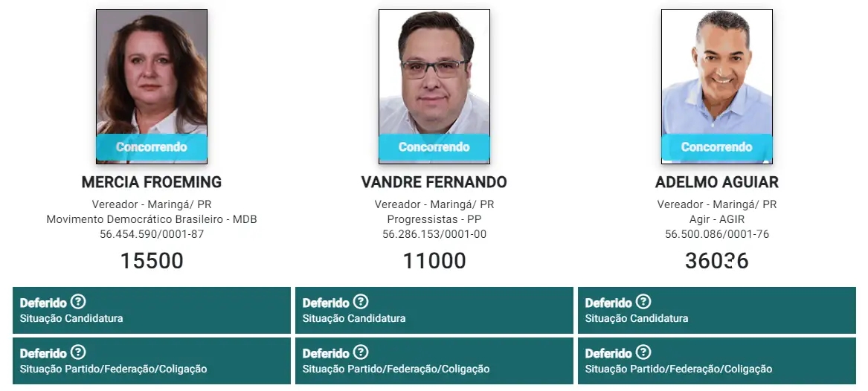Click Progressistas - PP party label

pos(434,219)
